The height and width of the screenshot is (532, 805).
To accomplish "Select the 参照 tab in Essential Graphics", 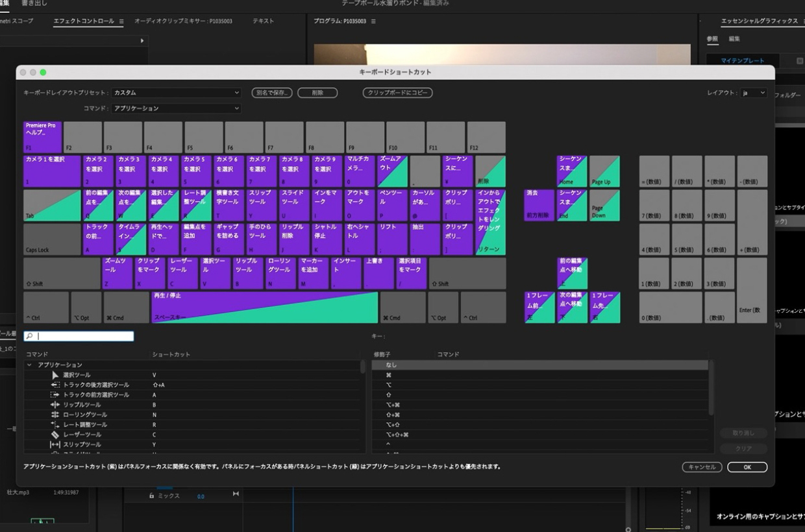I will click(712, 39).
